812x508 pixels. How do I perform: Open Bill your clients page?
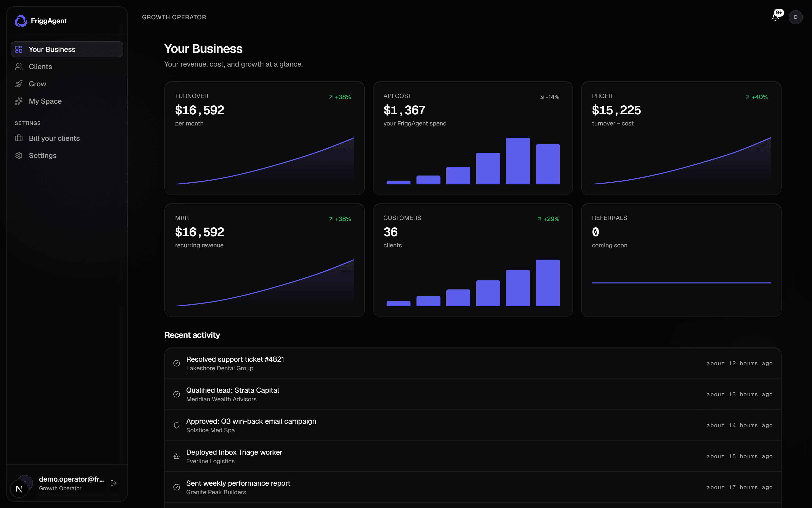[x=67, y=138]
